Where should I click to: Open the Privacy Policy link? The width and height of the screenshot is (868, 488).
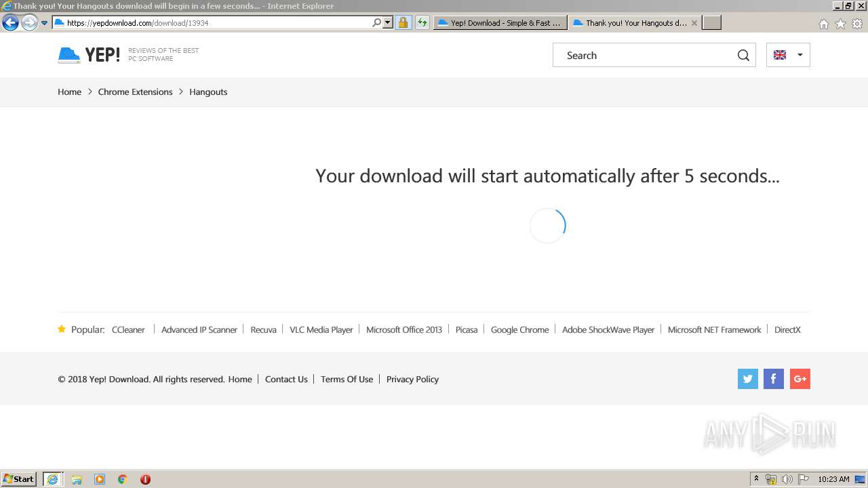(412, 379)
